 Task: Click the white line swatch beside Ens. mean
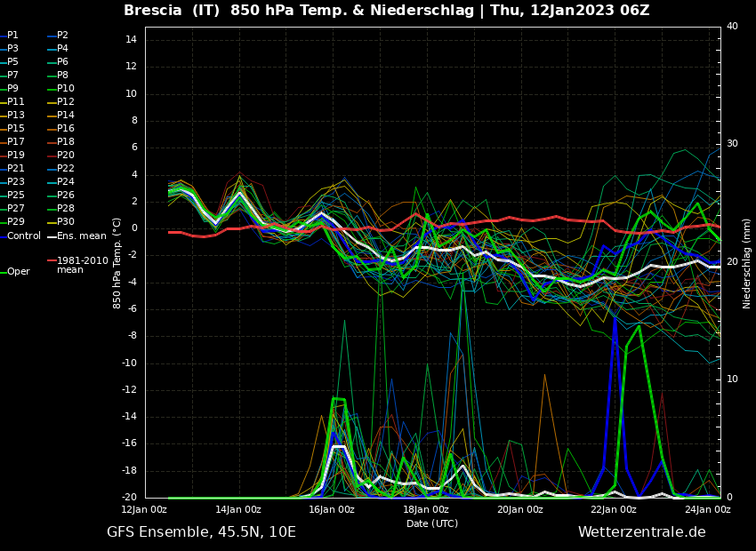tap(52, 236)
